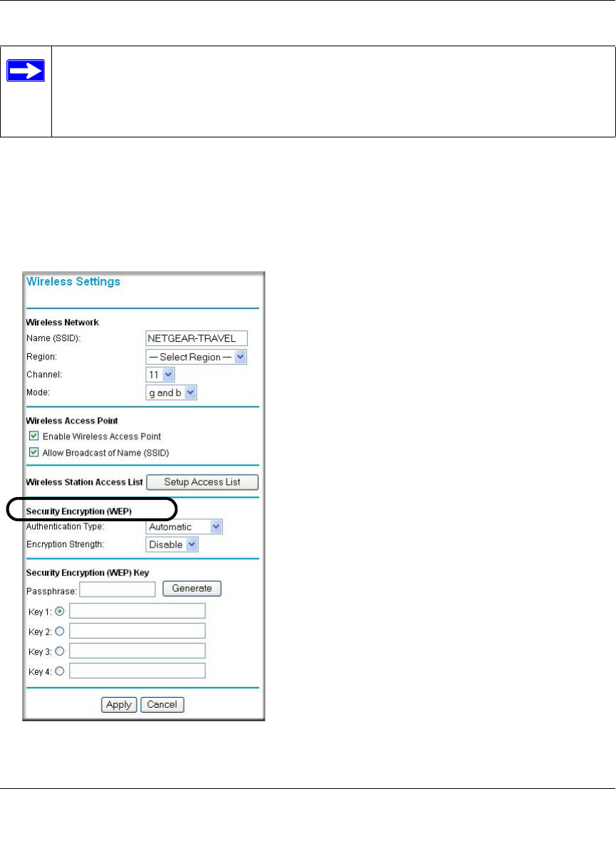The width and height of the screenshot is (616, 843).
Task: Click the Key 2 text field
Action: [137, 631]
